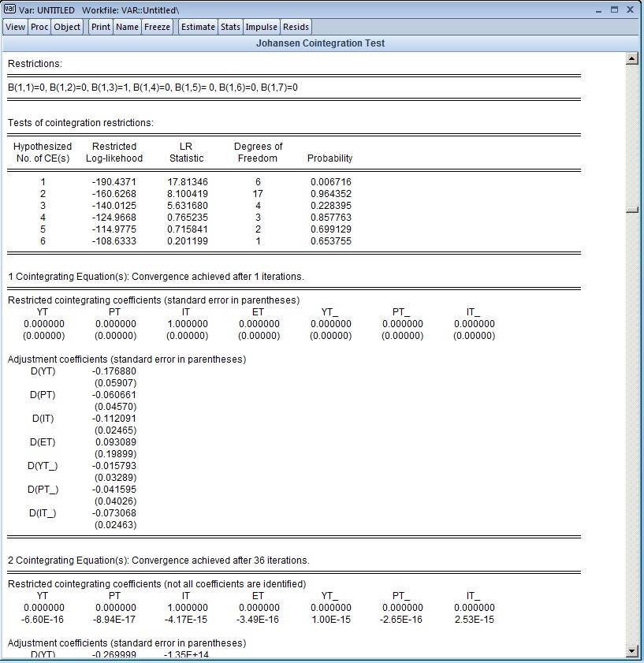
Task: Freeze the current output view
Action: [158, 27]
